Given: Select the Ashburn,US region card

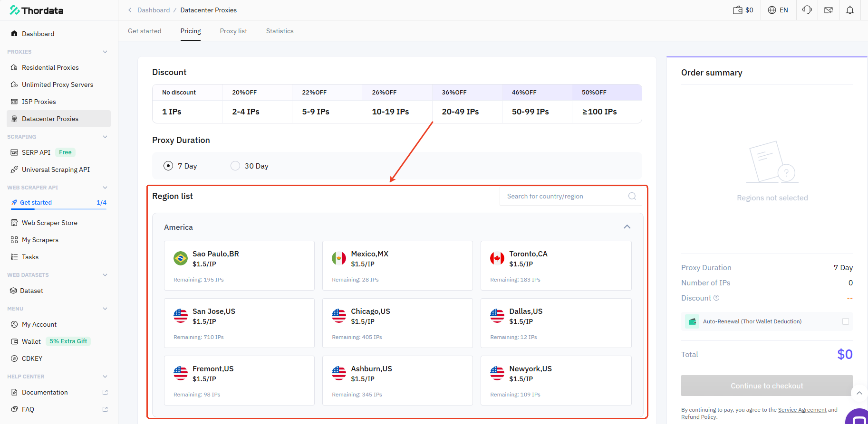Looking at the screenshot, I should pyautogui.click(x=397, y=380).
